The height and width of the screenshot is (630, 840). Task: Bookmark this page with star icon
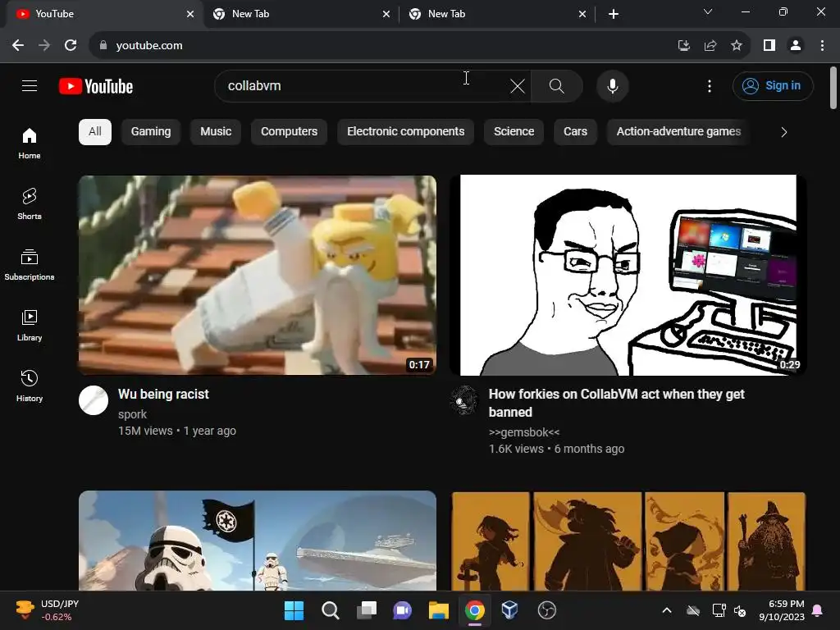tap(737, 46)
